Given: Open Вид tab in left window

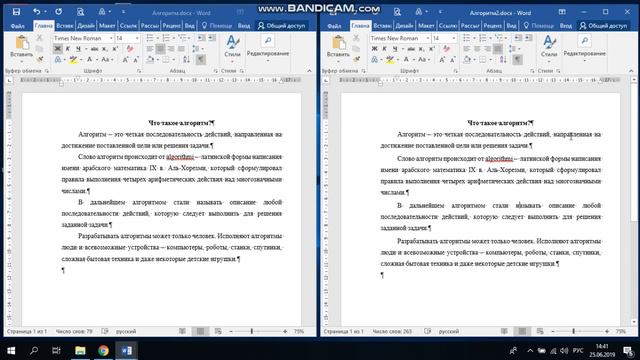Looking at the screenshot, I should (x=189, y=26).
